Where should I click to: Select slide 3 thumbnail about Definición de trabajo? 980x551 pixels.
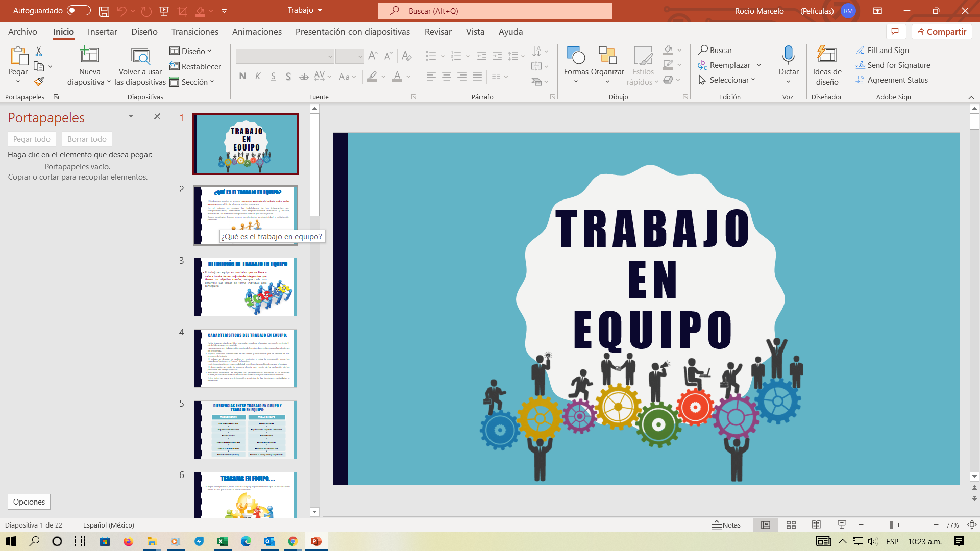tap(245, 286)
